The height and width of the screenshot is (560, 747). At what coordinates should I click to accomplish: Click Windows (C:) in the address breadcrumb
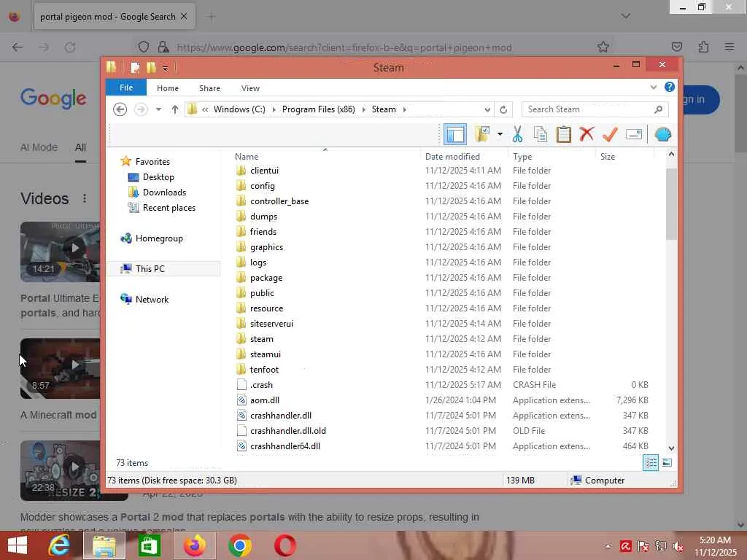pos(239,109)
